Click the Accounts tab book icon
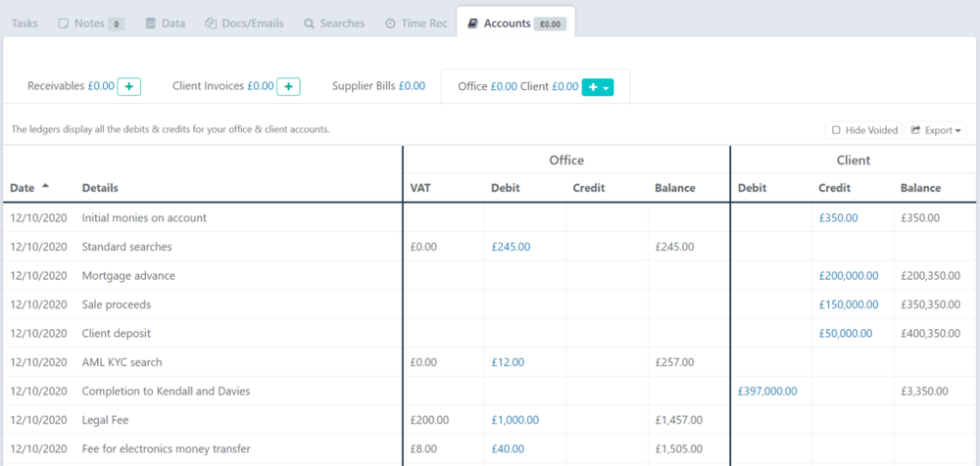Viewport: 980px width, 466px height. pos(474,23)
